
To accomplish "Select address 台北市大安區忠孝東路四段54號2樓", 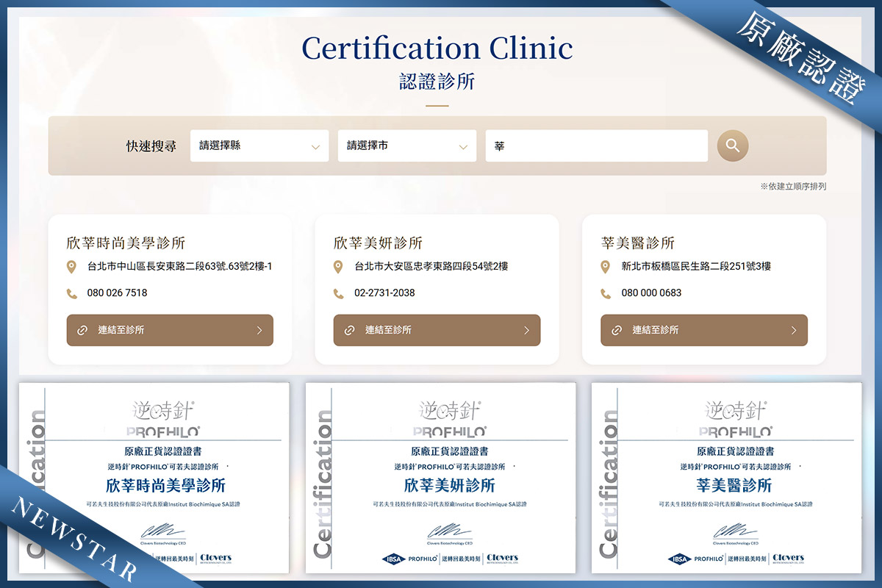I will click(431, 267).
